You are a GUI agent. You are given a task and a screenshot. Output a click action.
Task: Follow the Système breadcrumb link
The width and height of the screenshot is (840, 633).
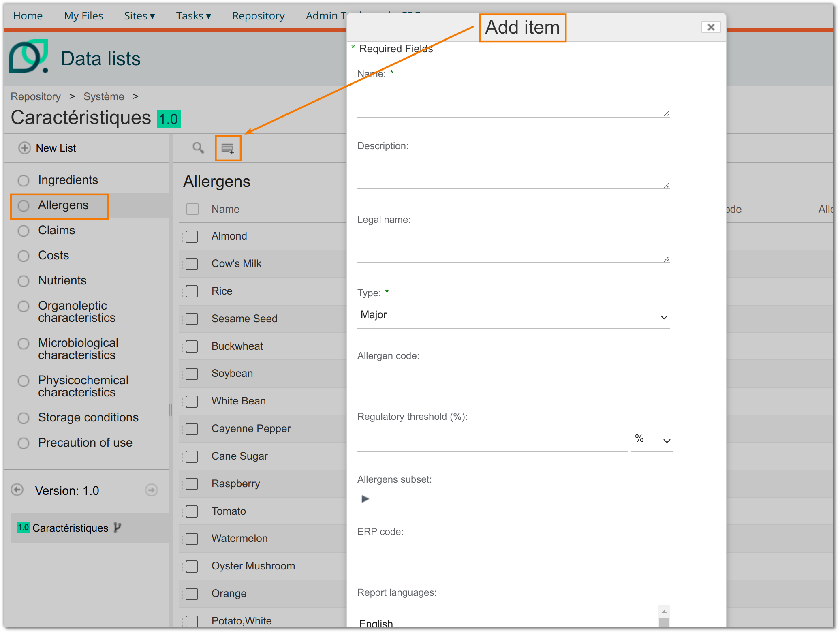pyautogui.click(x=104, y=96)
